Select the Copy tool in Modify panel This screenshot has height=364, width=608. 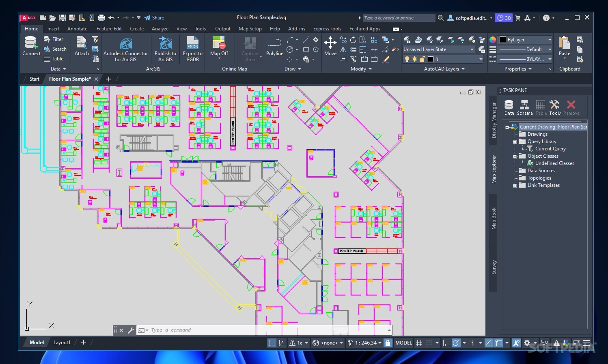point(343,40)
